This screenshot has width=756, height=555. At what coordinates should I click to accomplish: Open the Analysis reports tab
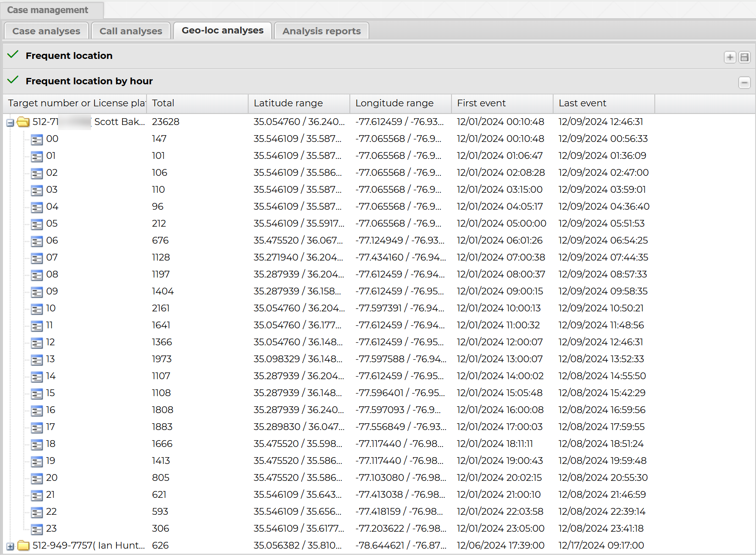click(x=321, y=31)
